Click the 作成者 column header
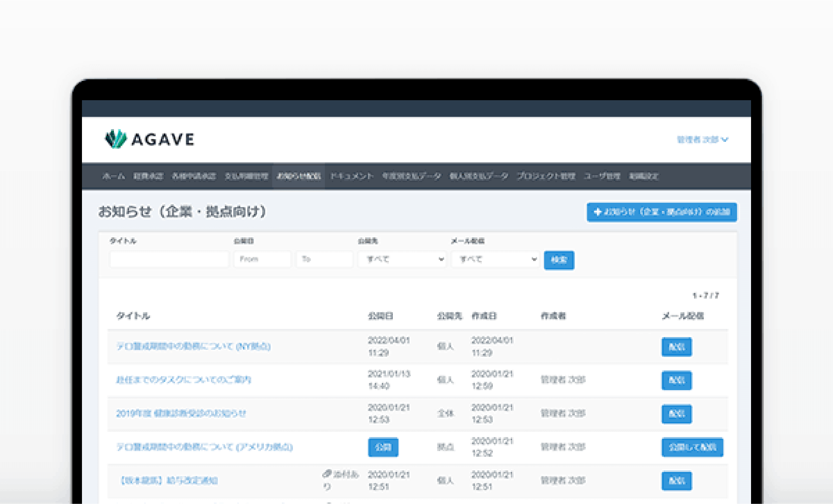Image resolution: width=833 pixels, height=504 pixels. (553, 316)
